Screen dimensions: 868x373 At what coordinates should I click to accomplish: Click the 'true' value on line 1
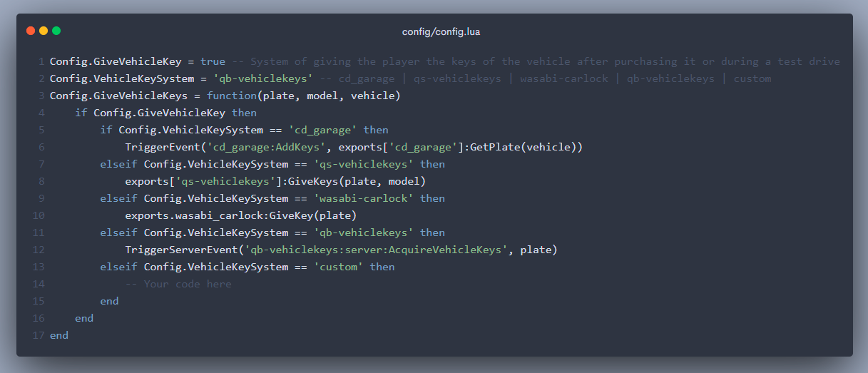pyautogui.click(x=213, y=61)
